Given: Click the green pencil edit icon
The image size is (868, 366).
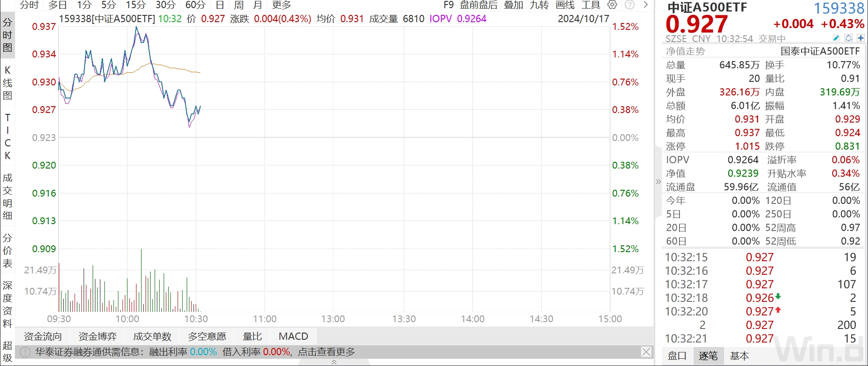Looking at the screenshot, I should click(x=836, y=38).
